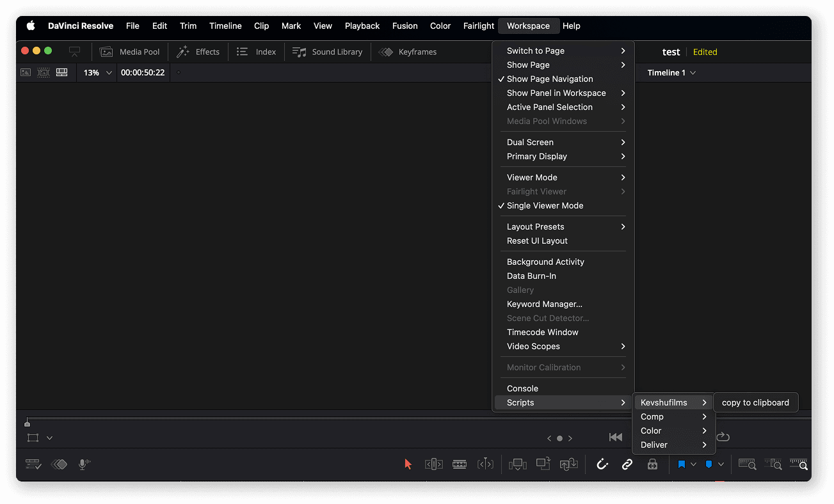Select the Blade Edit Mode tool
The image size is (834, 504).
486,464
